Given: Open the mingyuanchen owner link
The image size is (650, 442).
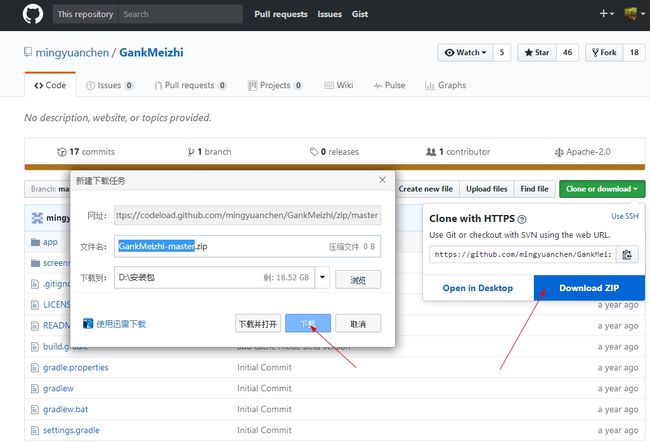Looking at the screenshot, I should coord(72,53).
